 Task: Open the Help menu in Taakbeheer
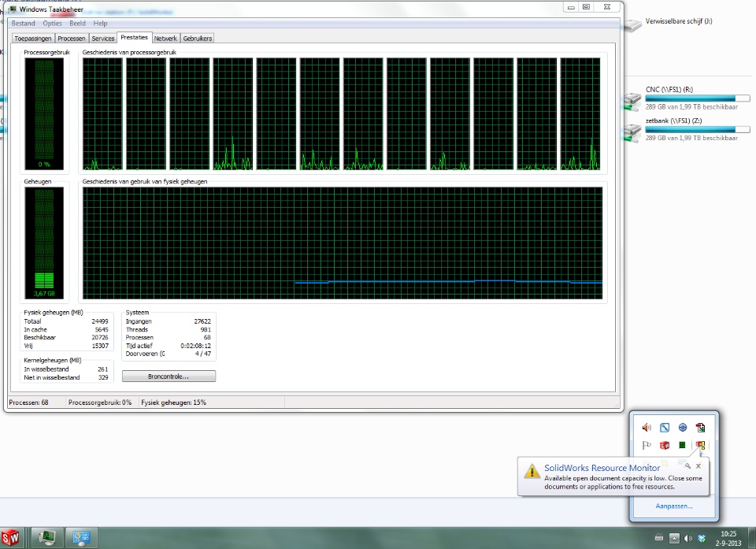tap(100, 23)
